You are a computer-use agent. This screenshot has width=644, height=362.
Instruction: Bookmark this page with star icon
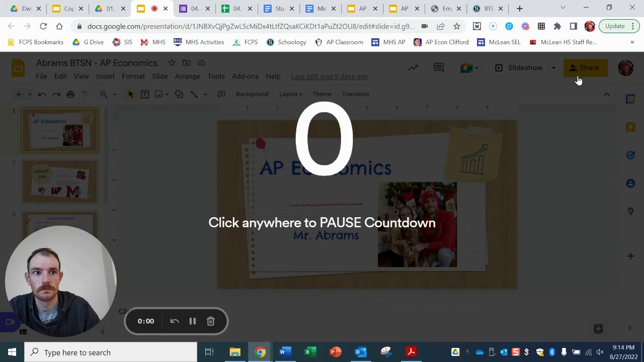click(456, 26)
